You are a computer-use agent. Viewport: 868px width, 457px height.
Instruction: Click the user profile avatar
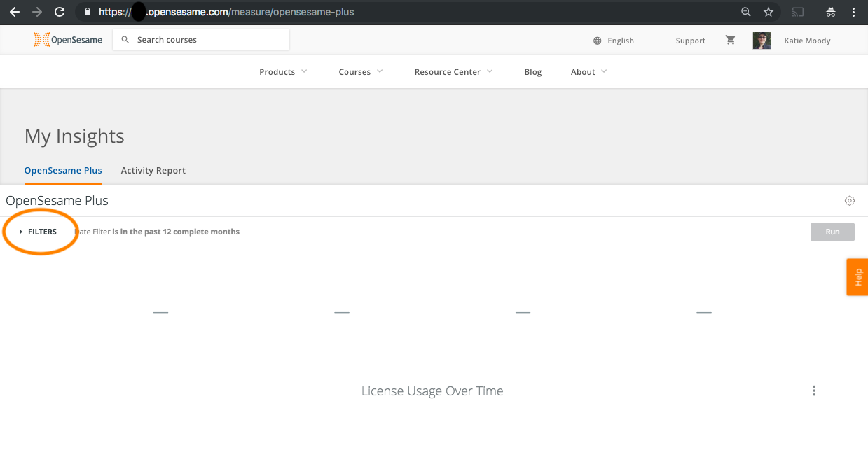[x=762, y=41]
